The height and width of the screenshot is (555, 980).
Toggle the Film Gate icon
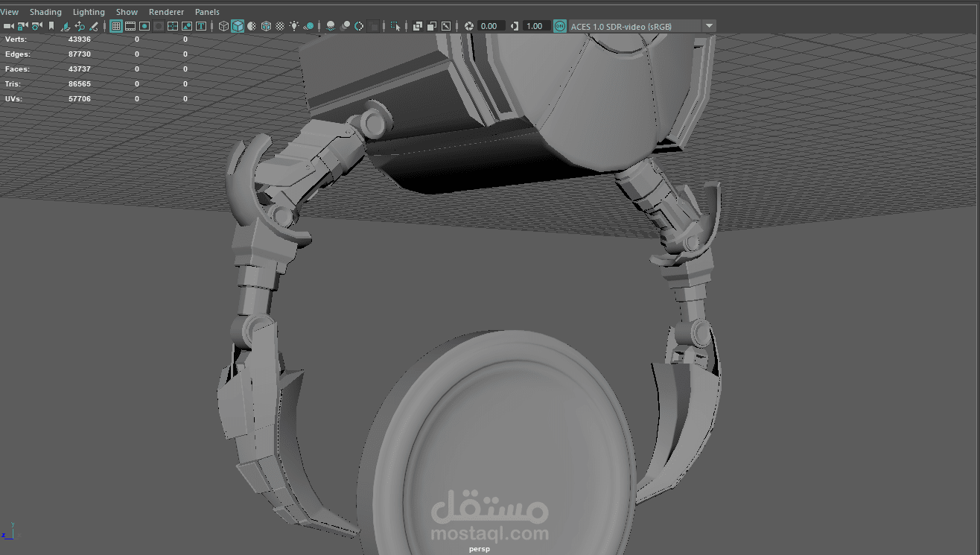click(x=130, y=26)
